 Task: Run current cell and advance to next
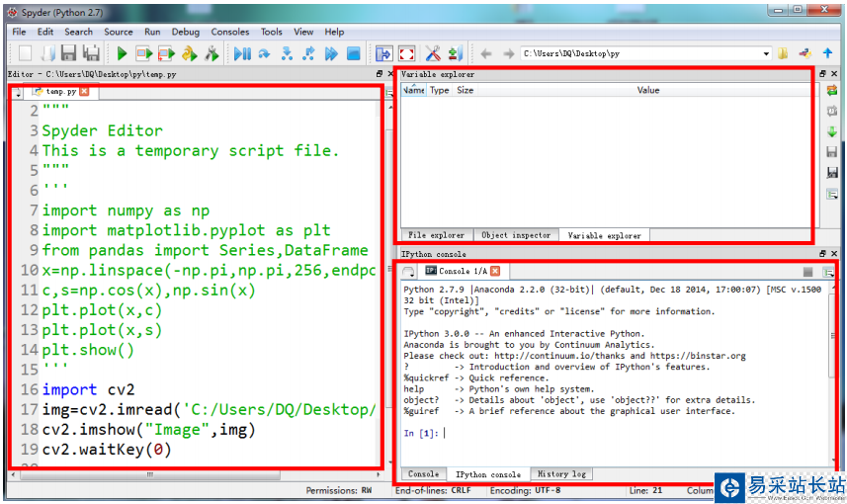[x=166, y=53]
